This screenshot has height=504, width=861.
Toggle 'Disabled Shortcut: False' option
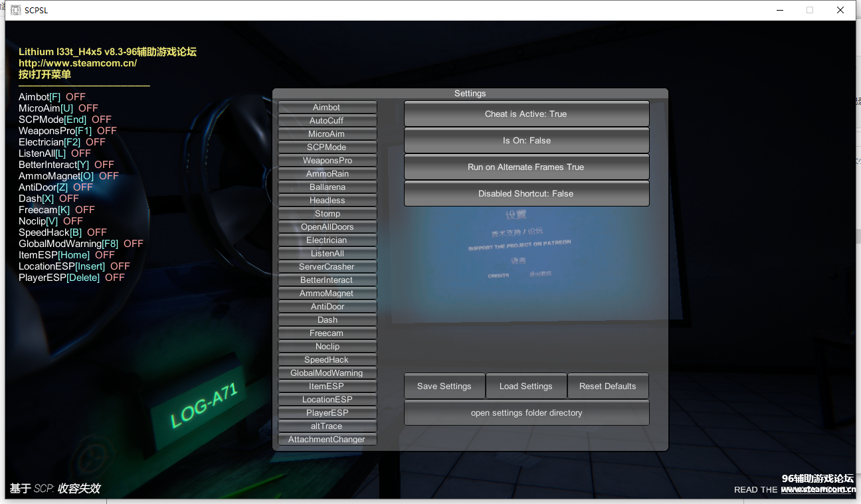click(526, 194)
